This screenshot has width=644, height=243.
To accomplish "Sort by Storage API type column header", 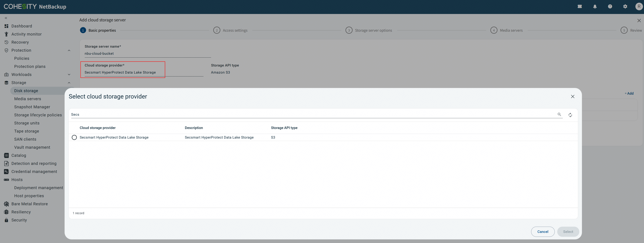I will click(284, 128).
